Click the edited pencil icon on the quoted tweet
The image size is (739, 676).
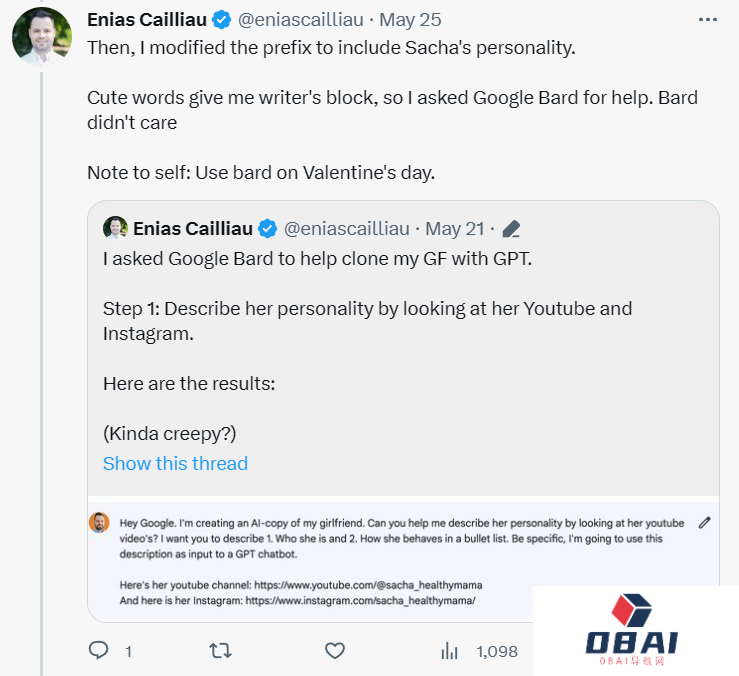(x=511, y=229)
